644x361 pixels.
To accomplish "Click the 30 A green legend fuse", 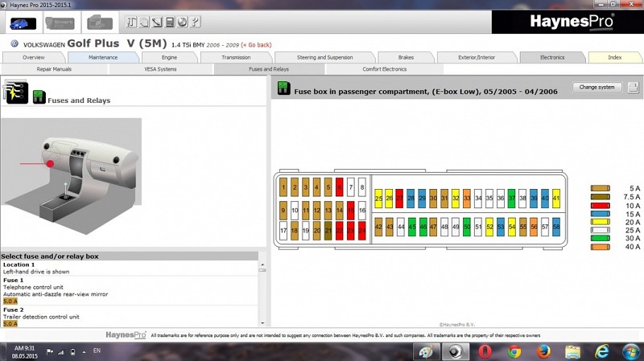I will point(600,238).
